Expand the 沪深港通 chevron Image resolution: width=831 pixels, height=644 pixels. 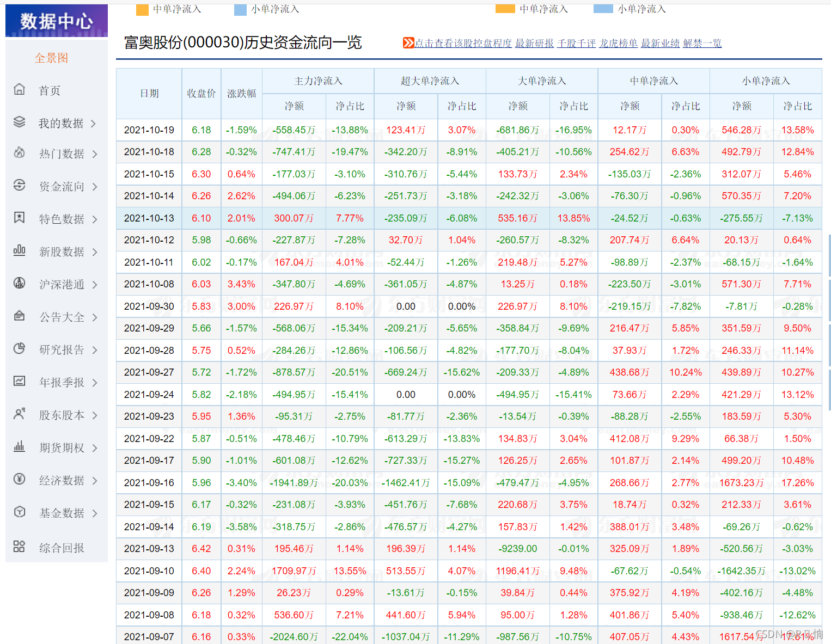[x=95, y=285]
